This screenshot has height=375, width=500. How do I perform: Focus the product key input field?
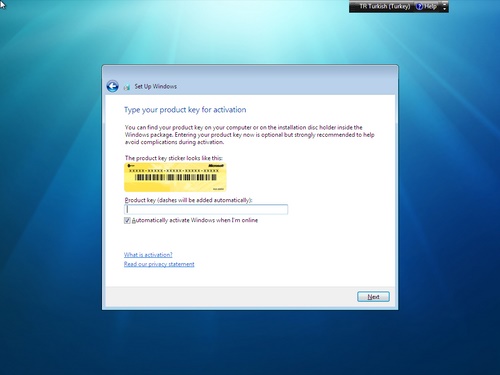(x=206, y=209)
